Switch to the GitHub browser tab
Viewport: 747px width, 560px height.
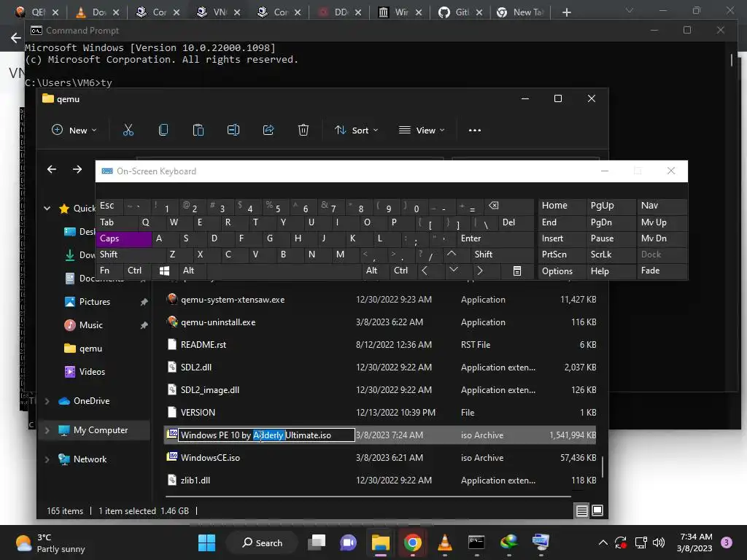[460, 12]
